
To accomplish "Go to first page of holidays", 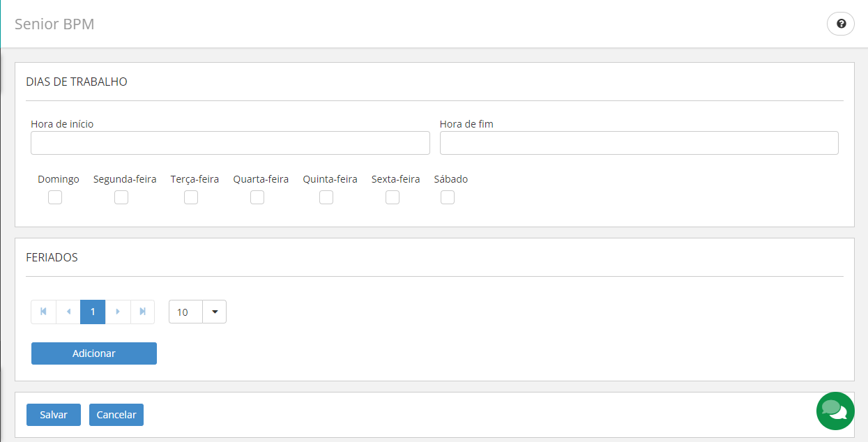I will click(x=43, y=312).
